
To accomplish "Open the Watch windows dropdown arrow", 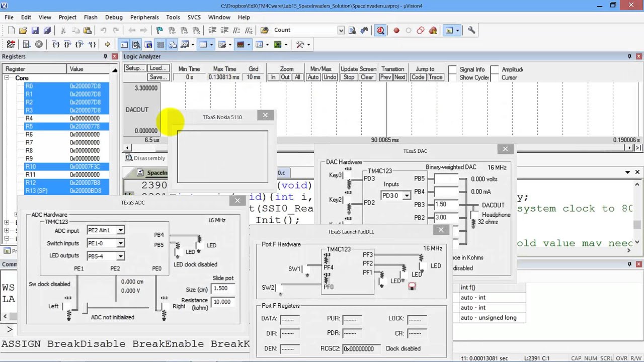I will click(x=193, y=44).
